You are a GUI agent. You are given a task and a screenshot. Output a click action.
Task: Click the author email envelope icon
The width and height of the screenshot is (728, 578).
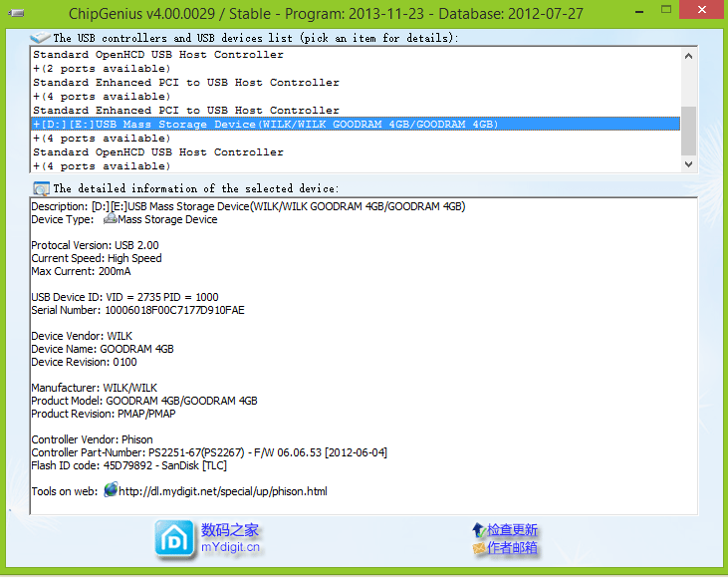(x=479, y=548)
